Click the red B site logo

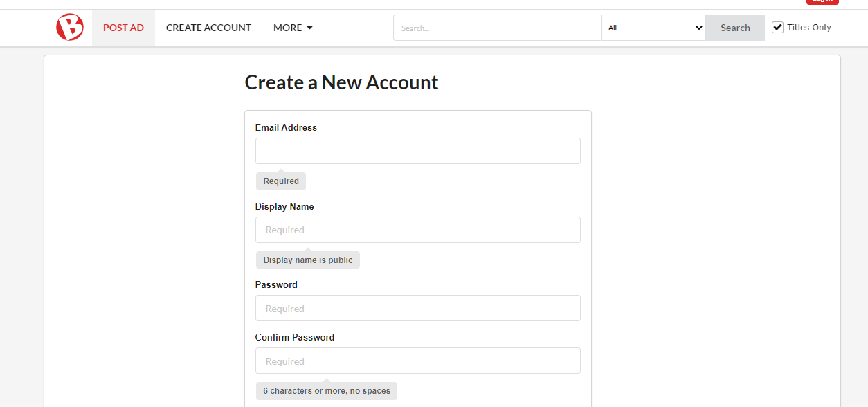(69, 27)
